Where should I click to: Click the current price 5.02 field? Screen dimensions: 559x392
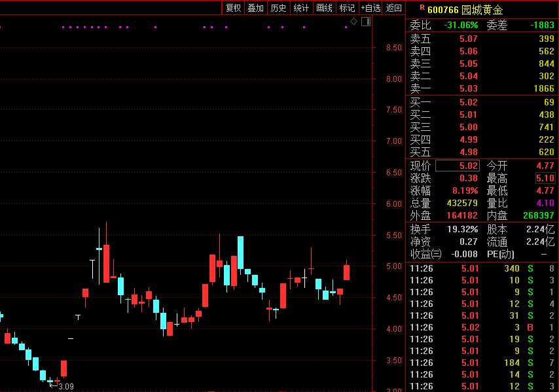457,166
